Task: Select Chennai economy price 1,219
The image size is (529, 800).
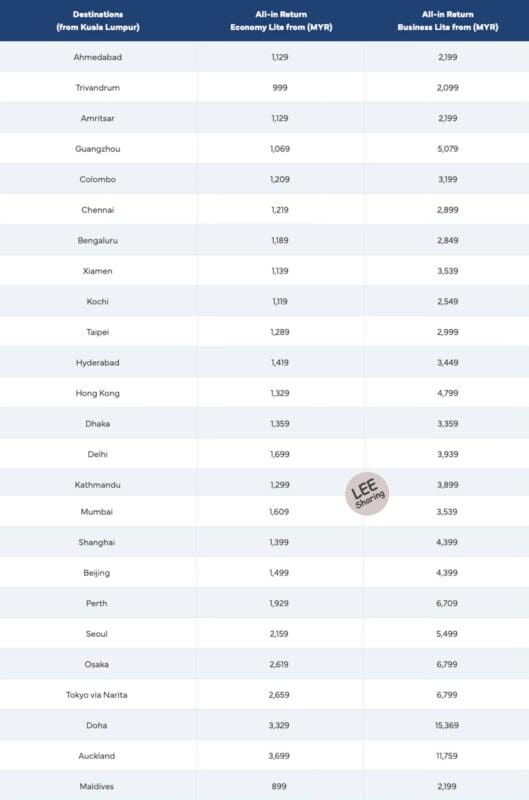Action: 280,210
